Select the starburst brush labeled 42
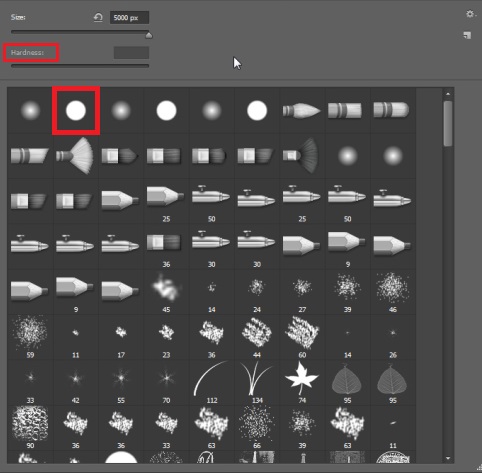The image size is (482, 473). click(x=76, y=382)
